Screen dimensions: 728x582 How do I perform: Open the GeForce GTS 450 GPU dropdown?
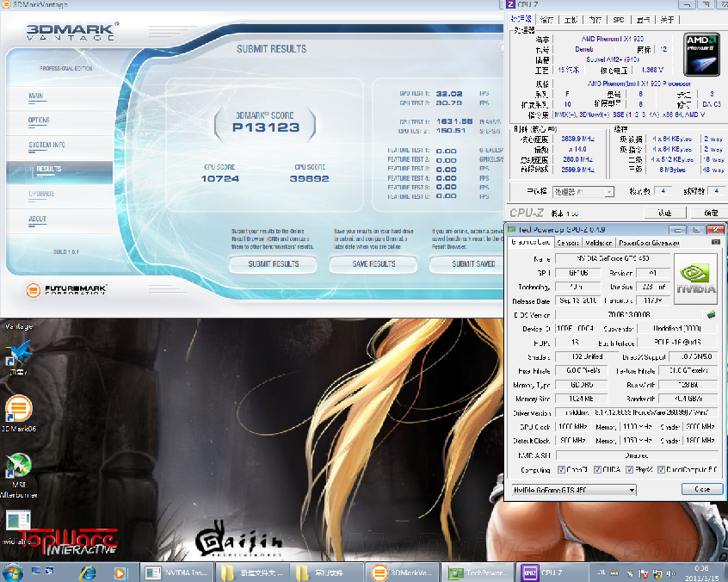coord(571,490)
